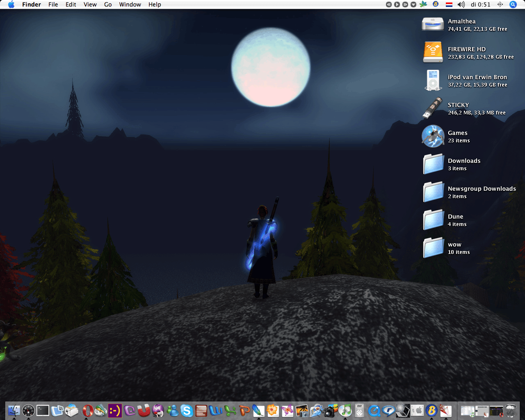
Task: Click the overlapping screens dock icon
Action: coord(57,410)
